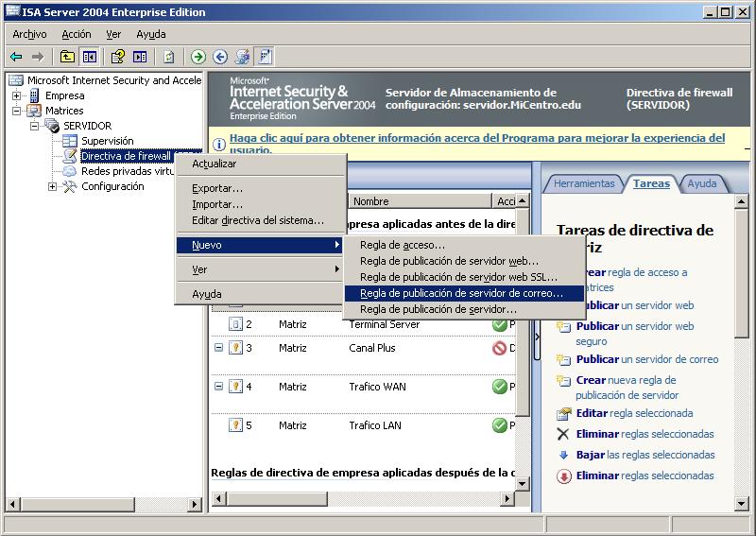Click the green allow icon for Trafico WAN
This screenshot has height=536, width=756.
tap(499, 387)
